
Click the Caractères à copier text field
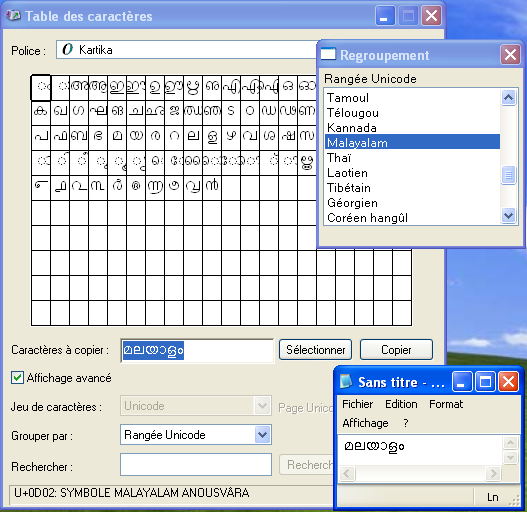197,351
